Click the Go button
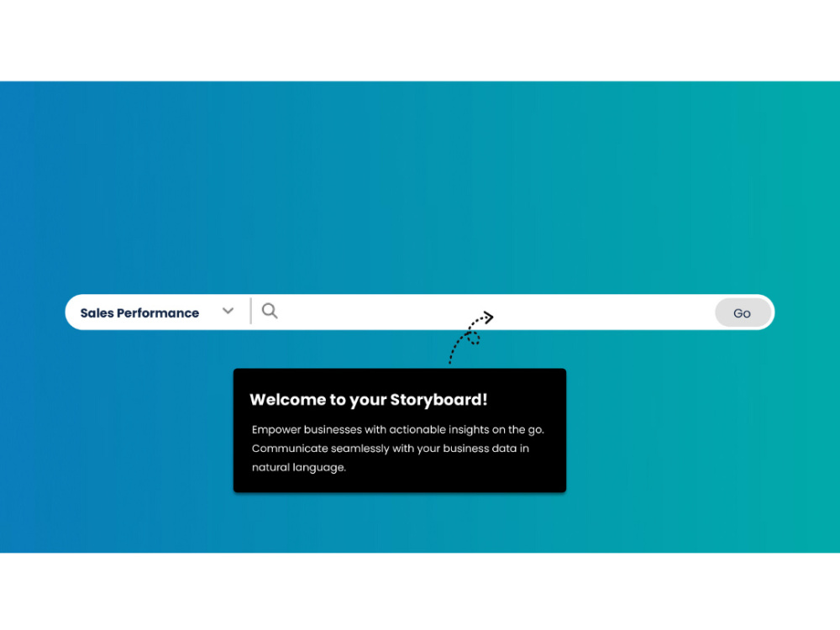 tap(743, 312)
